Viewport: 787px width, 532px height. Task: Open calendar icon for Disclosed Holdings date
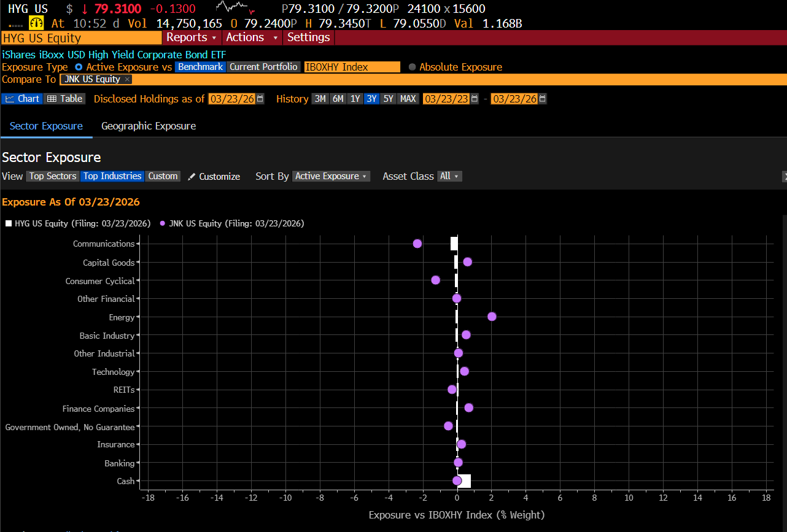(x=260, y=99)
